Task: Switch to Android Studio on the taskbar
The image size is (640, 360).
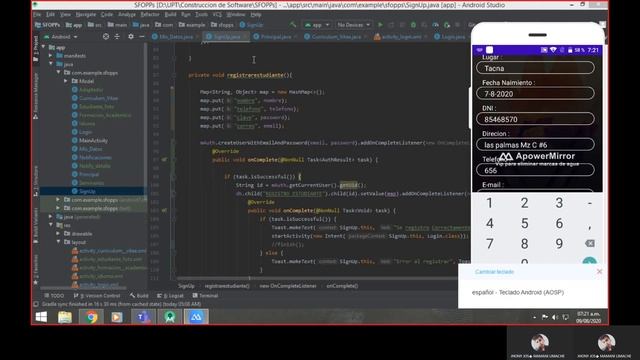Action: pos(170,317)
